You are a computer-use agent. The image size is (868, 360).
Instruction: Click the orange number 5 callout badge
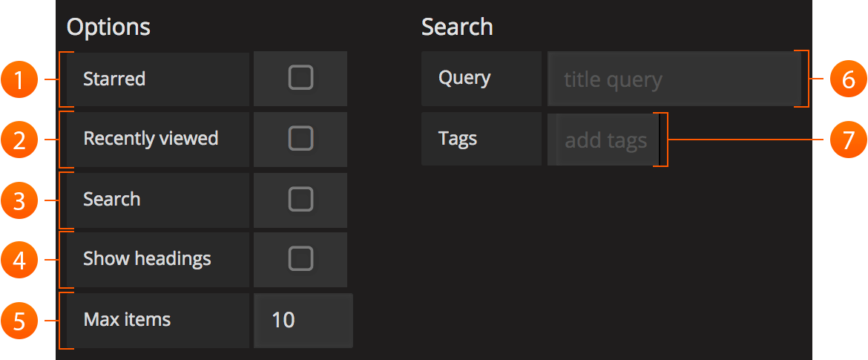[x=19, y=321]
